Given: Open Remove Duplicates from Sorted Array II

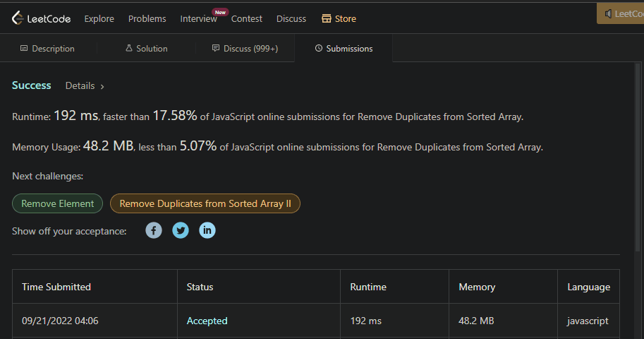Looking at the screenshot, I should (x=205, y=203).
